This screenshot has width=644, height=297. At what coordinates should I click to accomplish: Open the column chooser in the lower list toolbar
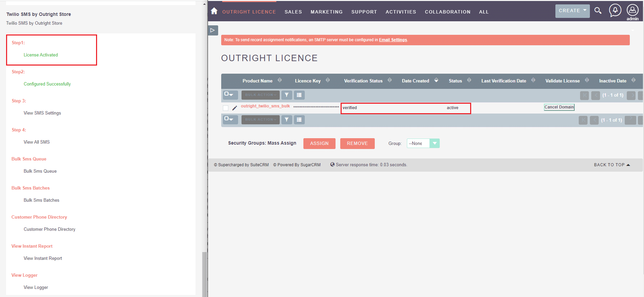pos(299,120)
